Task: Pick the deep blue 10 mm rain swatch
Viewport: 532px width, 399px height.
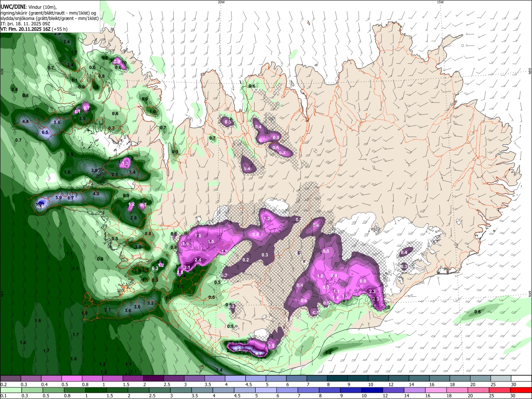Action: pyautogui.click(x=372, y=390)
